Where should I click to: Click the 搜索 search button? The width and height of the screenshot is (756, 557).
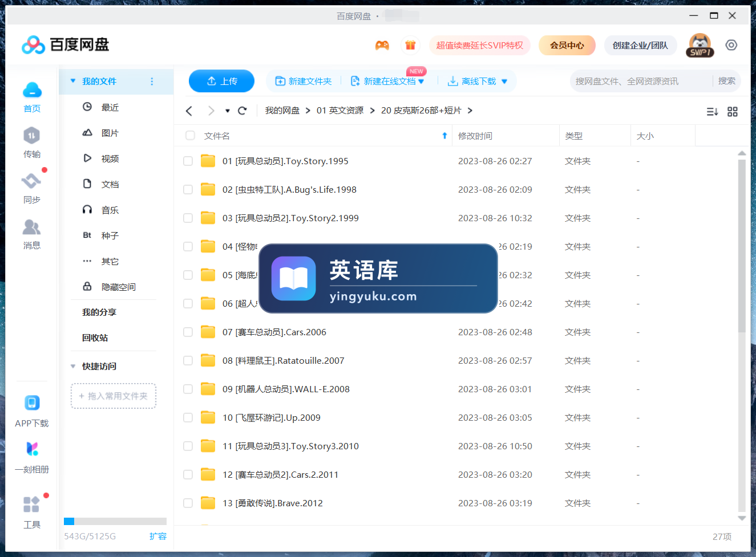(726, 81)
